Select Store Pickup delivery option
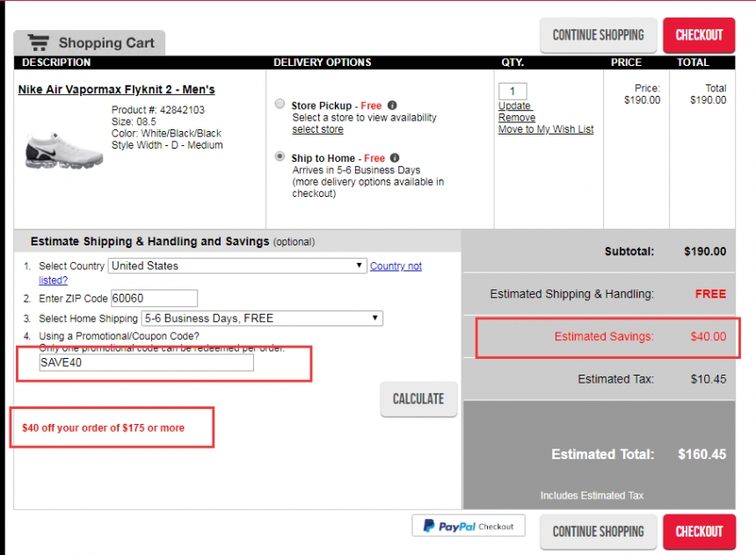The width and height of the screenshot is (756, 555). click(x=280, y=105)
